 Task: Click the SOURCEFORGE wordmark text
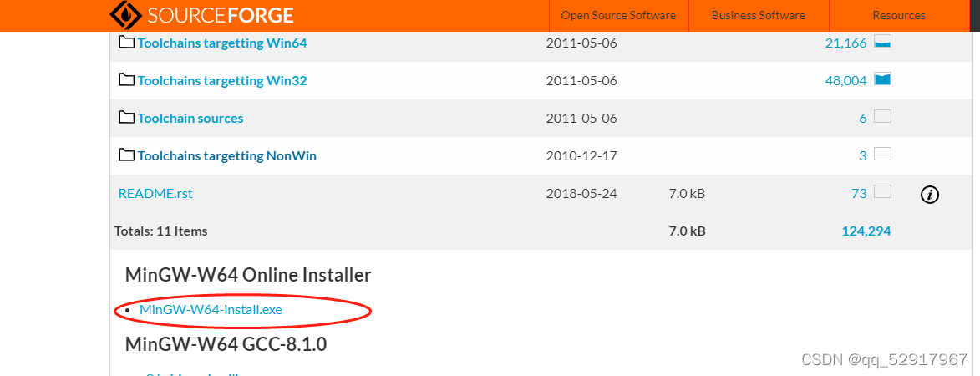221,16
